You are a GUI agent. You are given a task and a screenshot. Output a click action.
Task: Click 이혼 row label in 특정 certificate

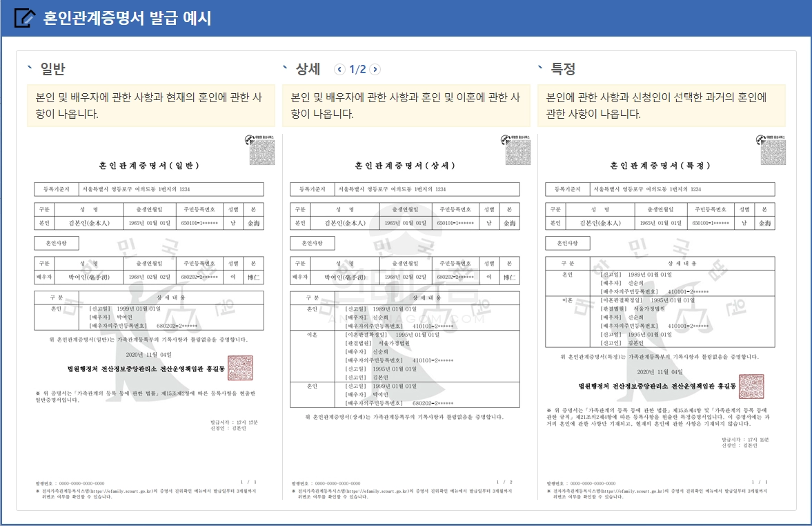[x=568, y=300]
